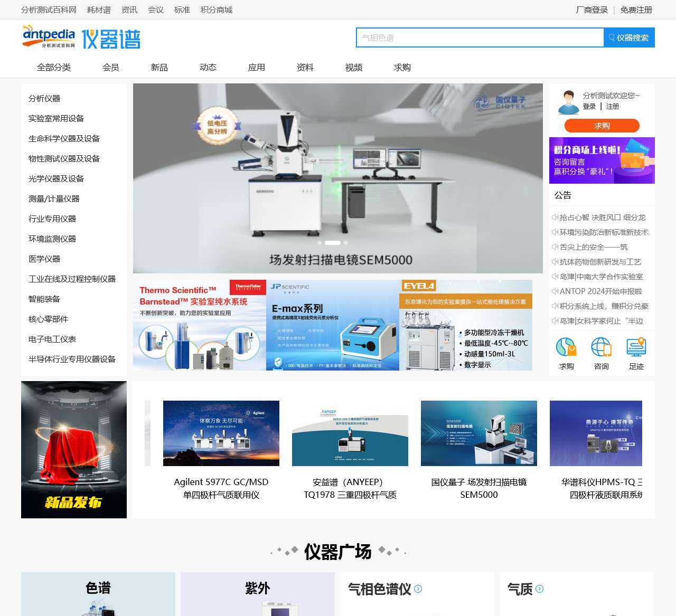This screenshot has height=616, width=676.
Task: Select 智能装备 category
Action: pos(44,299)
